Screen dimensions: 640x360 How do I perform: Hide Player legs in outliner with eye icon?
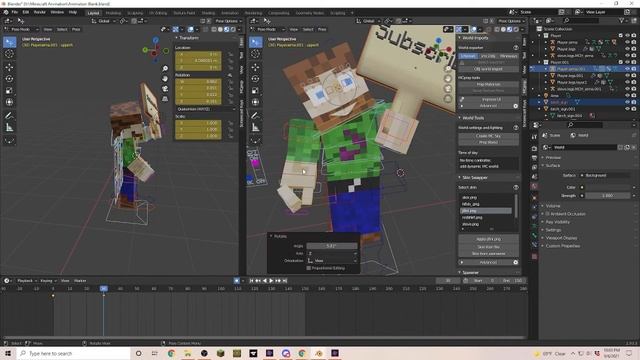pos(627,49)
